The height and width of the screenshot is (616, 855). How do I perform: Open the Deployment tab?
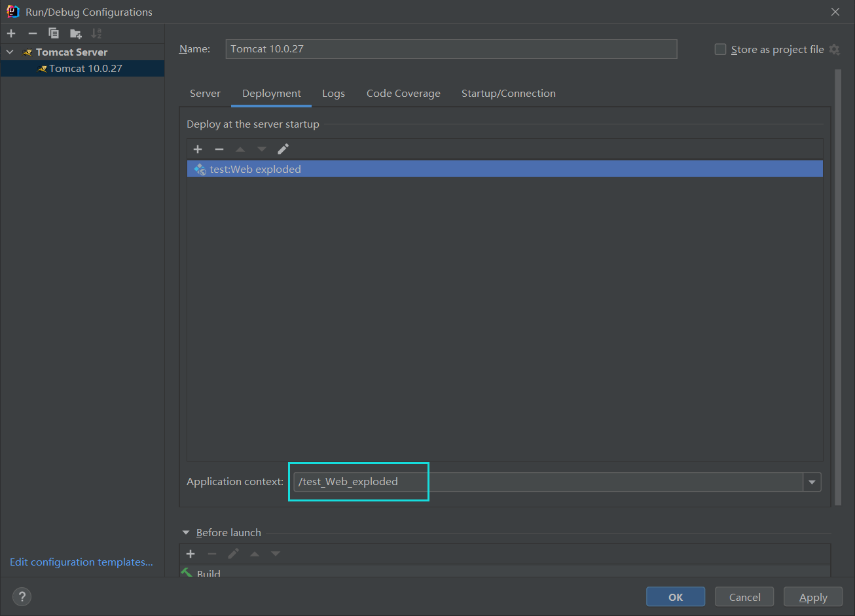pos(272,94)
